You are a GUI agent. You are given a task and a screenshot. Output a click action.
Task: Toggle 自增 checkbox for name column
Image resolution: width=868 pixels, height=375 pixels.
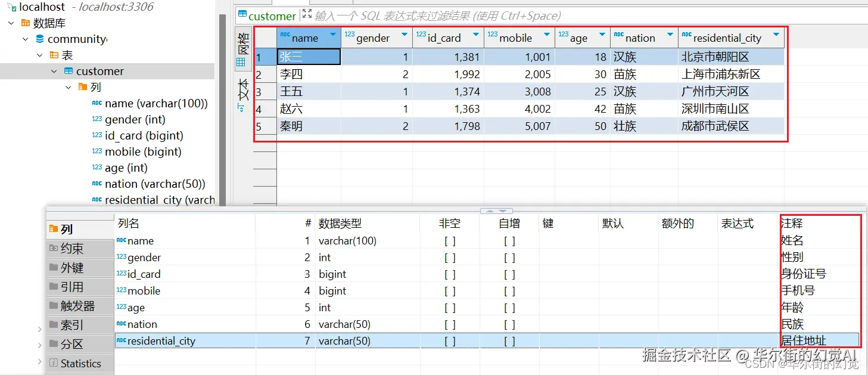coord(509,241)
